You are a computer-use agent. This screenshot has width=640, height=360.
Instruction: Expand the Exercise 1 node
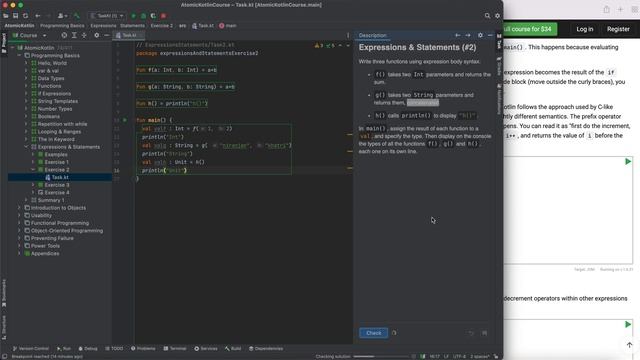point(33,162)
